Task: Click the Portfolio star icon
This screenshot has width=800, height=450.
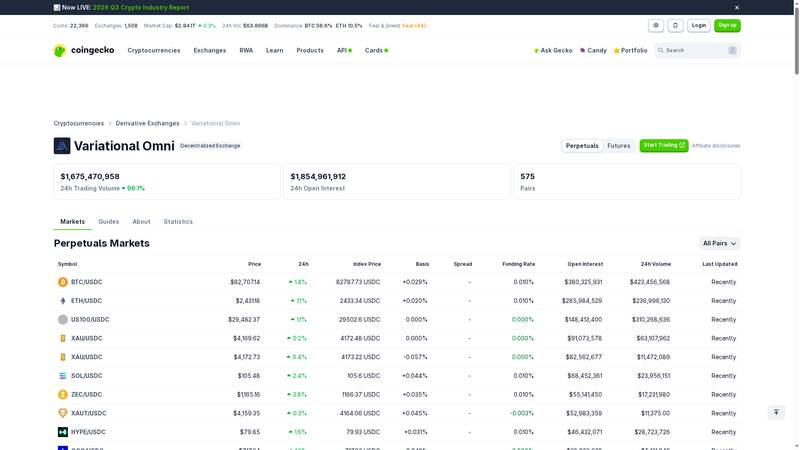Action: (616, 51)
